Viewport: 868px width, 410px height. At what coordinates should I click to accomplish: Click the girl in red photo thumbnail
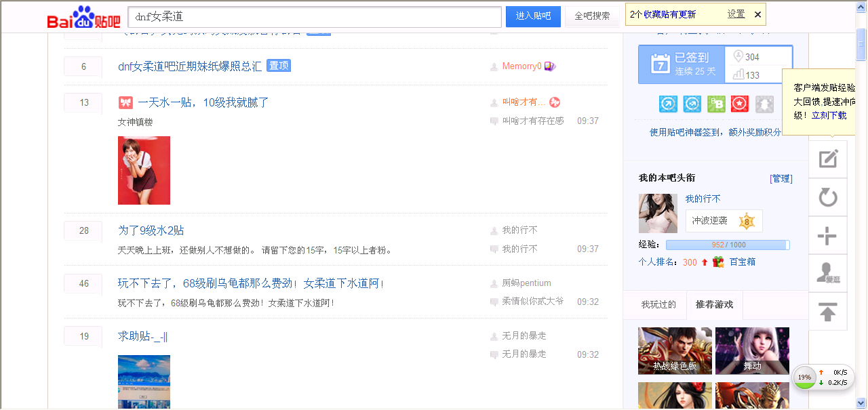point(144,170)
